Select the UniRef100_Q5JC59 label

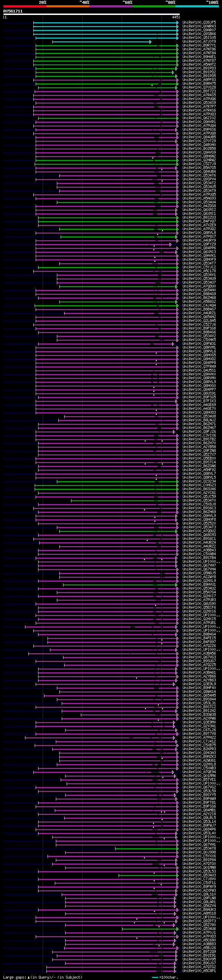click(199, 497)
